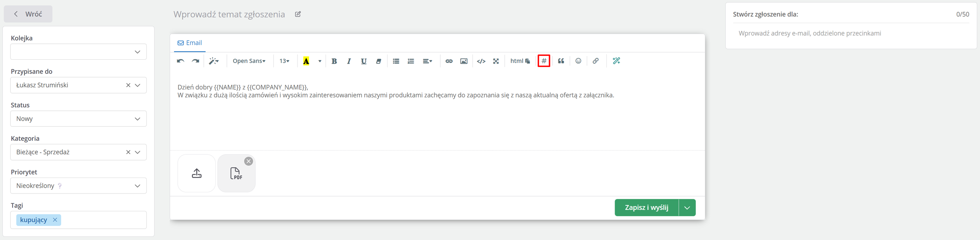
Task: Click the undo arrow in editor toolbar
Action: pyautogui.click(x=180, y=61)
